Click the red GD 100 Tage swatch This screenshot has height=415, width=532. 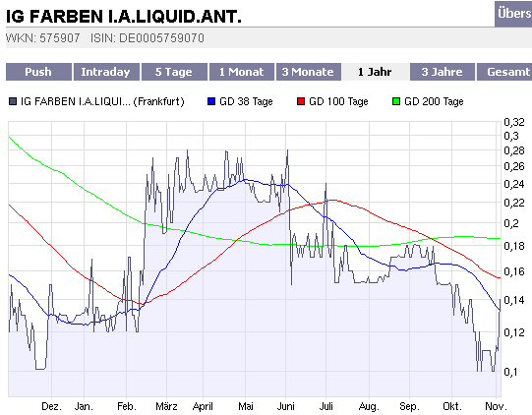pyautogui.click(x=301, y=101)
